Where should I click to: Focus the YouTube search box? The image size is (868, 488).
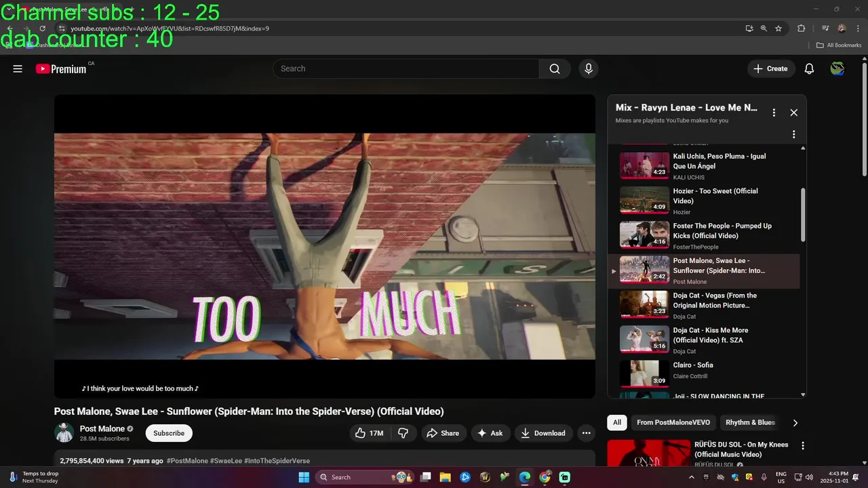tap(406, 68)
